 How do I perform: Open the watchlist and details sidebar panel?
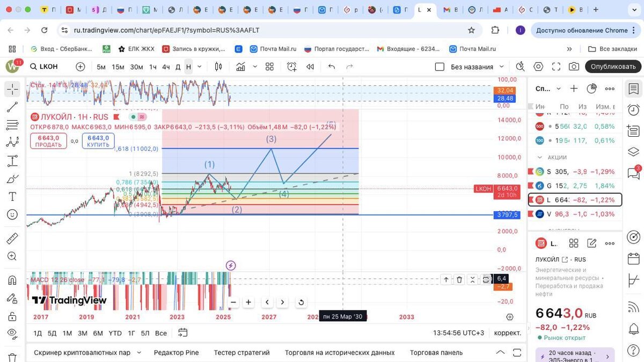coord(634,88)
